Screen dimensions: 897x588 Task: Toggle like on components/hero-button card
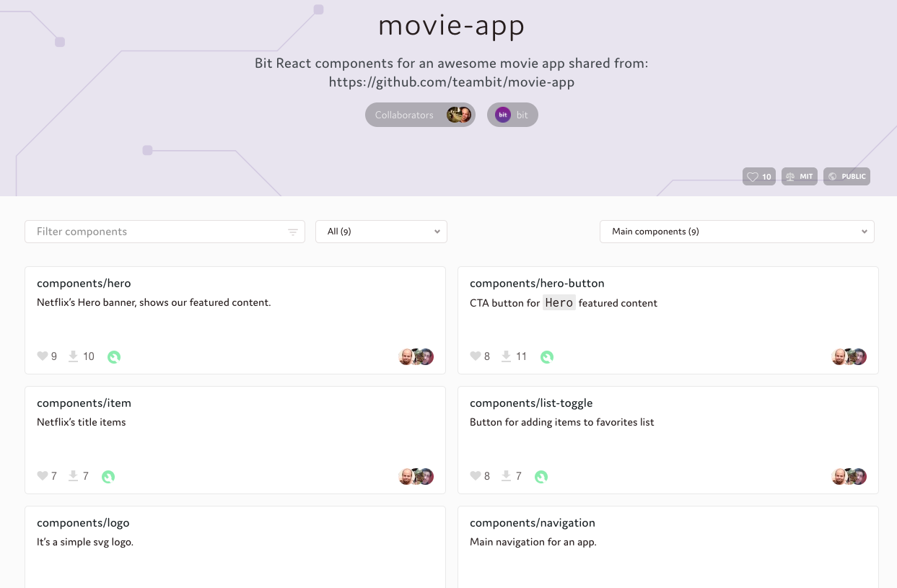point(476,356)
